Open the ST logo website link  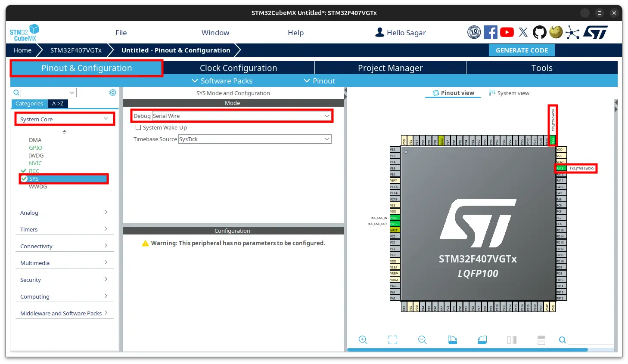point(595,32)
